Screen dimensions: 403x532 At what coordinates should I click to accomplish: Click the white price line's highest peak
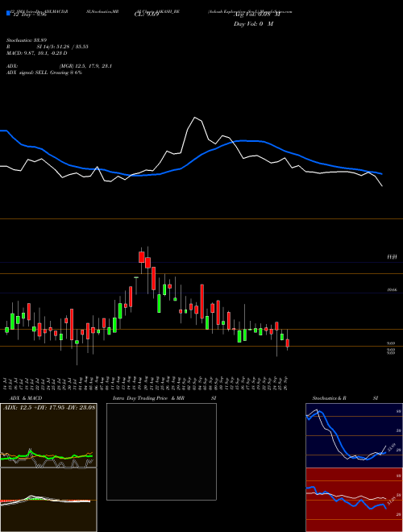pyautogui.click(x=195, y=118)
